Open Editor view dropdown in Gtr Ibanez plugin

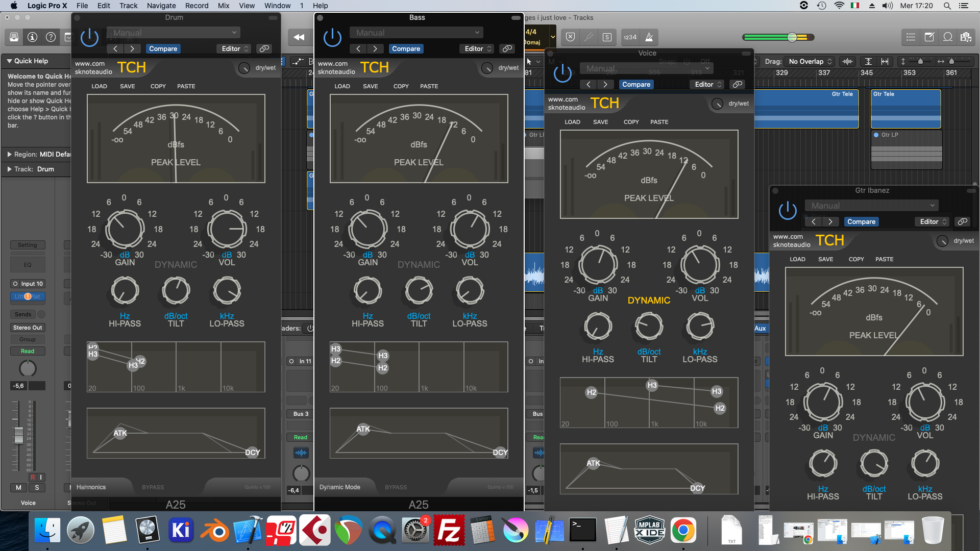click(x=932, y=222)
